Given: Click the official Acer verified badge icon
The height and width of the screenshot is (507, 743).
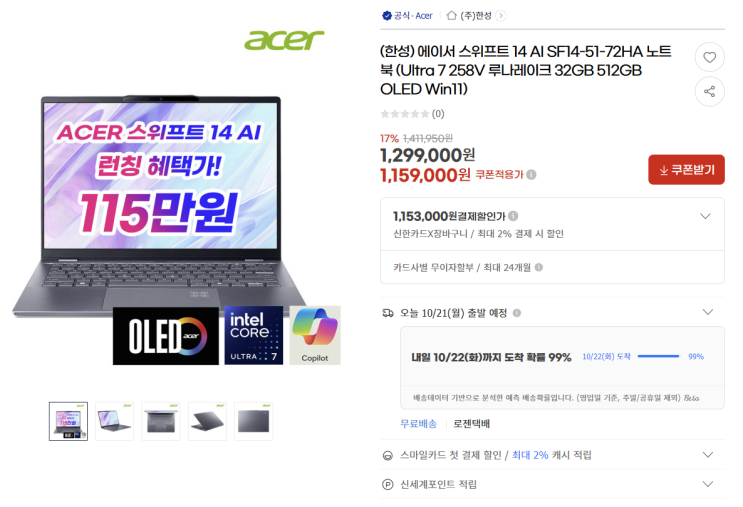Looking at the screenshot, I should coord(387,16).
